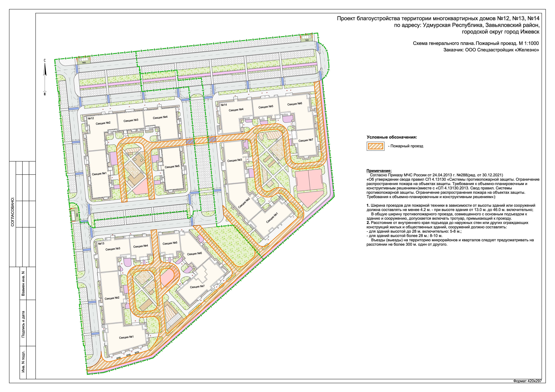Click 'Секция №3' of building №12
Screen dimensions: 555x392
pos(131,120)
